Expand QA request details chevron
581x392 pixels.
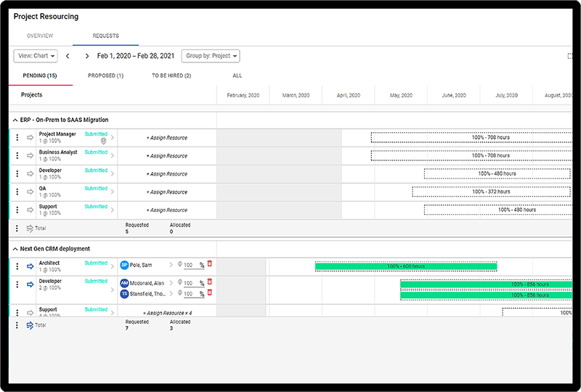point(113,192)
